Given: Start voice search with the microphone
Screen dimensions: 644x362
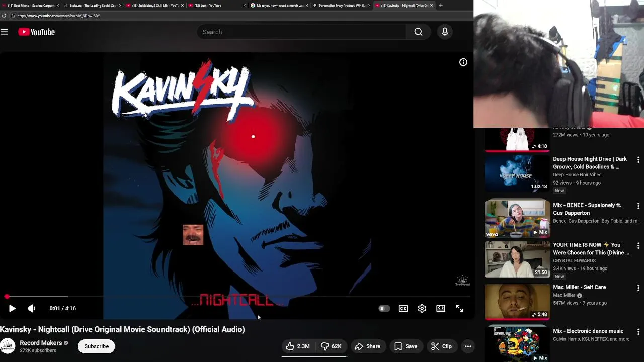Looking at the screenshot, I should pyautogui.click(x=445, y=32).
